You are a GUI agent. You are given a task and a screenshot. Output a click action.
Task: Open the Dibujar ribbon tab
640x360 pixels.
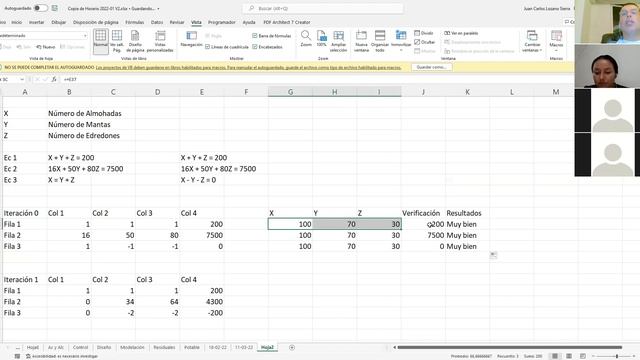[59, 22]
